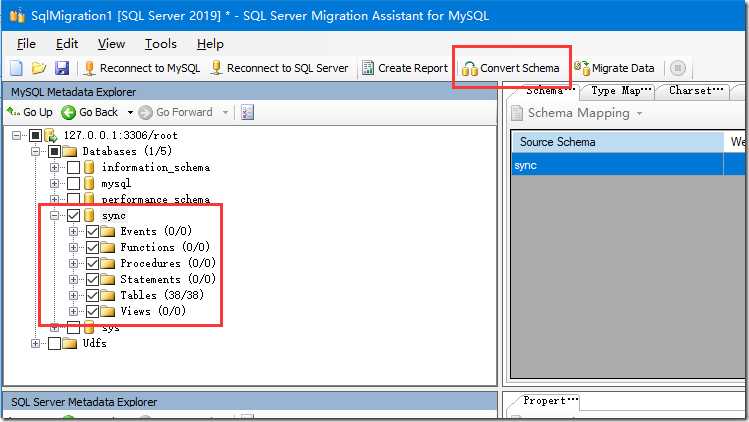749x422 pixels.
Task: Collapse the 127.0.0.1:3306/root node
Action: pos(16,135)
